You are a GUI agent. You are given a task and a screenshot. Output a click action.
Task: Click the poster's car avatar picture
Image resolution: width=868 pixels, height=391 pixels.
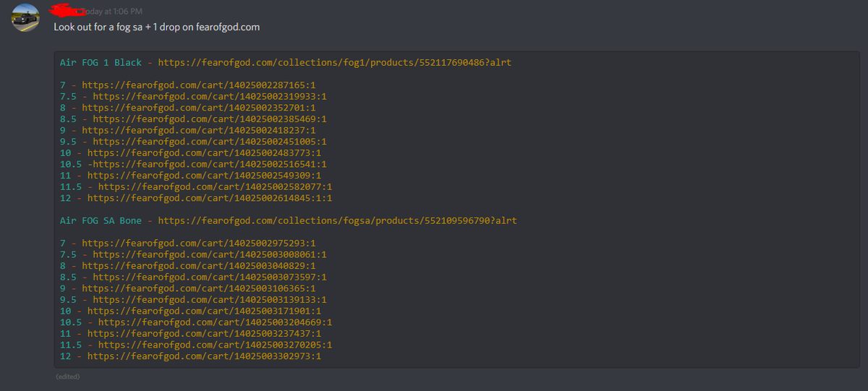[26, 17]
